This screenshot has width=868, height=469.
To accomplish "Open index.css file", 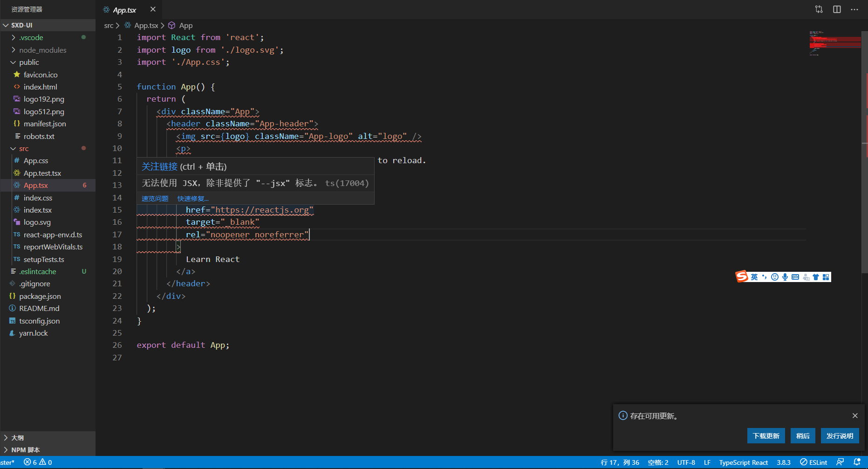I will tap(48, 198).
